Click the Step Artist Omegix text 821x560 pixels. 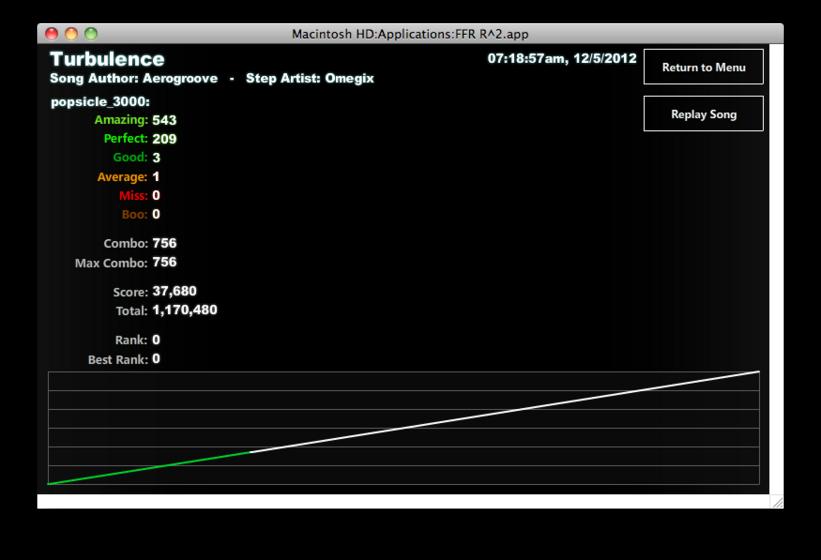pos(310,79)
